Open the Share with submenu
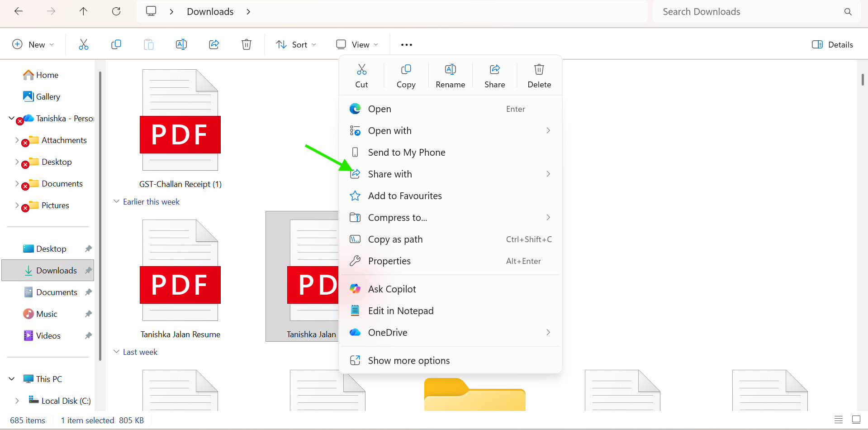Screen dimensions: 868x430 451,174
